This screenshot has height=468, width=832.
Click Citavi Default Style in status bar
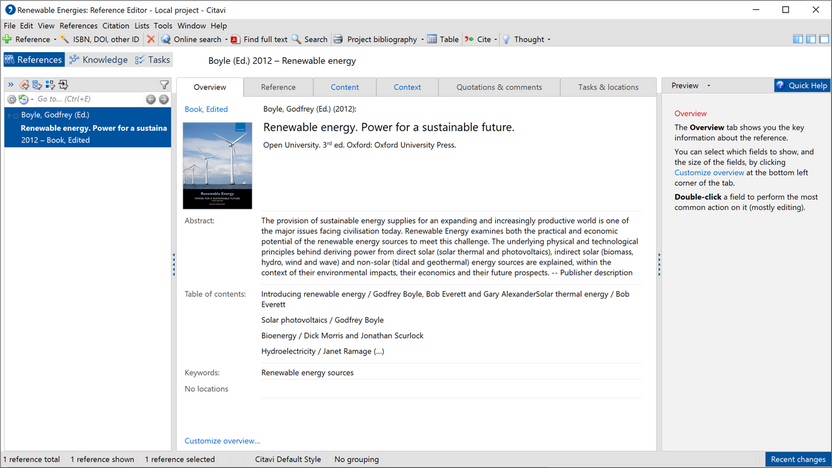(x=288, y=460)
